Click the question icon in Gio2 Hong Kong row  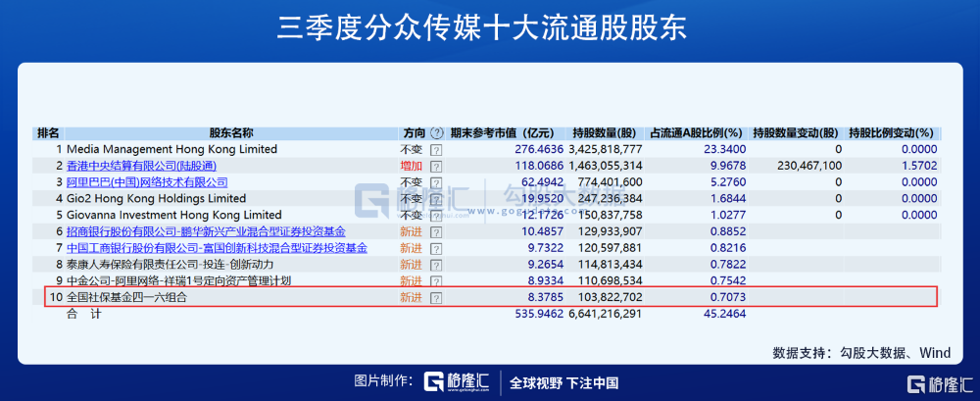[x=436, y=199]
